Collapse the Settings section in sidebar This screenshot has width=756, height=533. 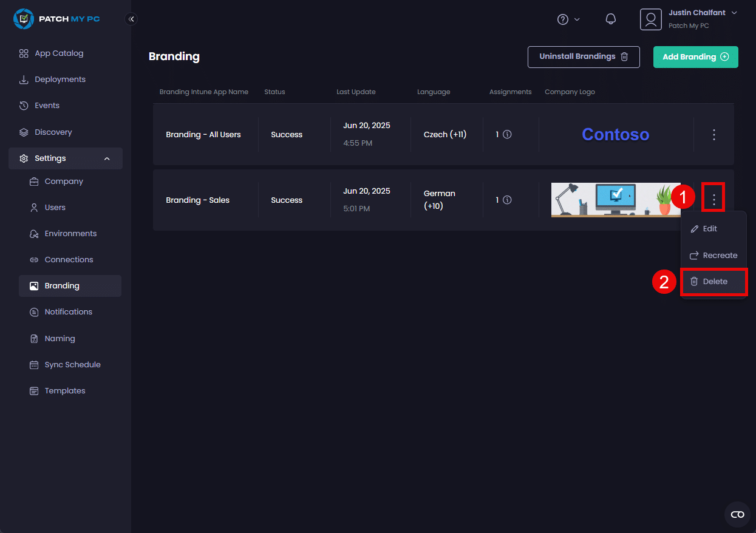(x=107, y=158)
